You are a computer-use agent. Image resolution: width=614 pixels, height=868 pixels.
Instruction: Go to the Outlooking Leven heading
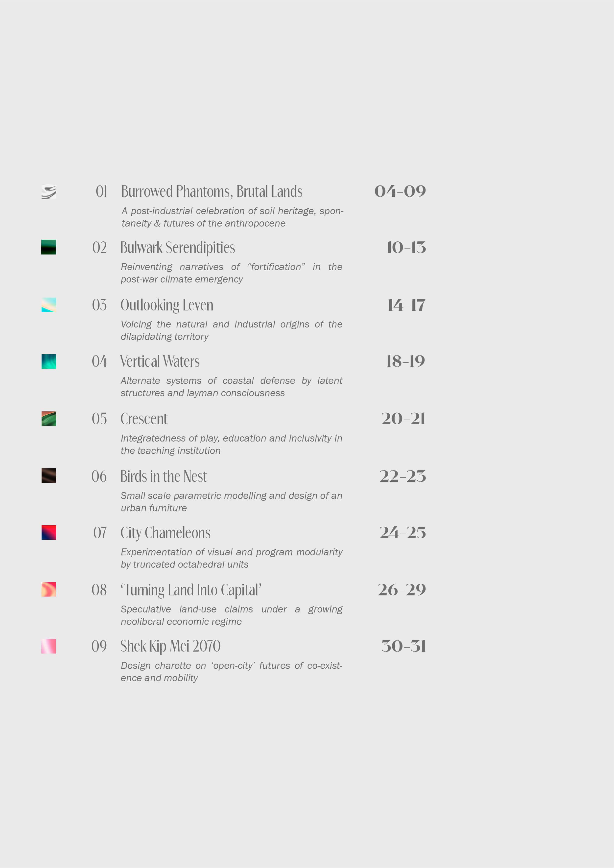[167, 305]
